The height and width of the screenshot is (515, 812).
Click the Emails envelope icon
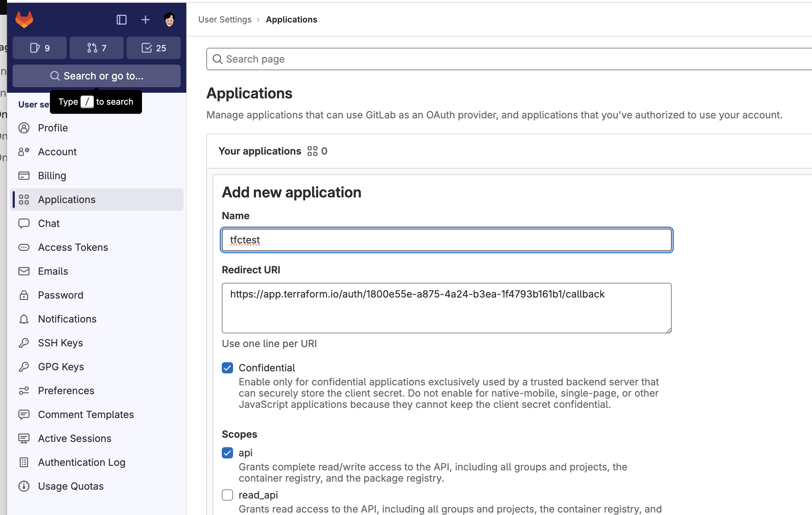point(24,271)
